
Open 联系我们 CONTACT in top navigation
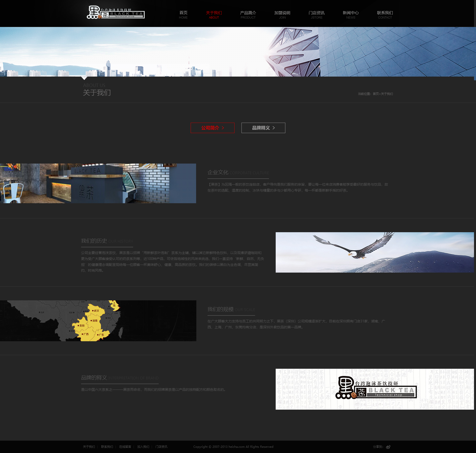coord(385,15)
